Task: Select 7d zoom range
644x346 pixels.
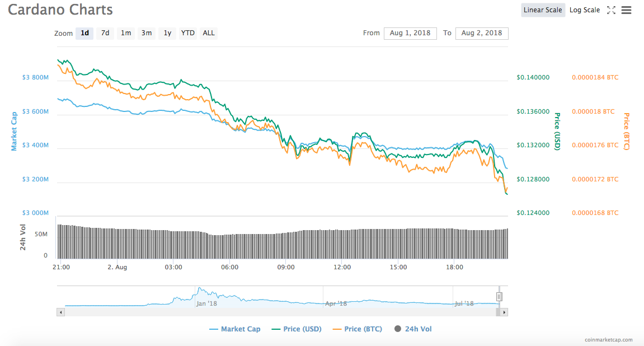Action: coord(105,33)
